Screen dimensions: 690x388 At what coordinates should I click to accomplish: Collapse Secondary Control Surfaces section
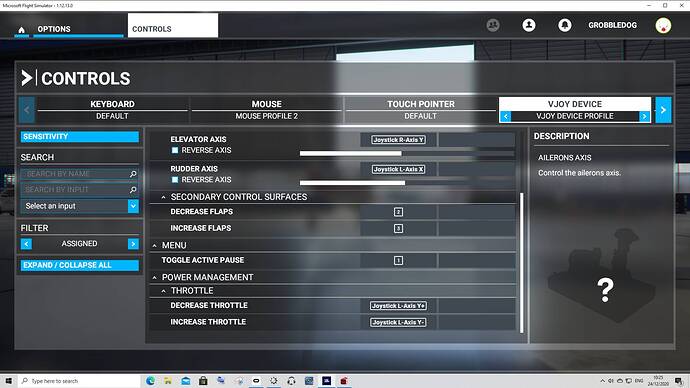point(163,197)
